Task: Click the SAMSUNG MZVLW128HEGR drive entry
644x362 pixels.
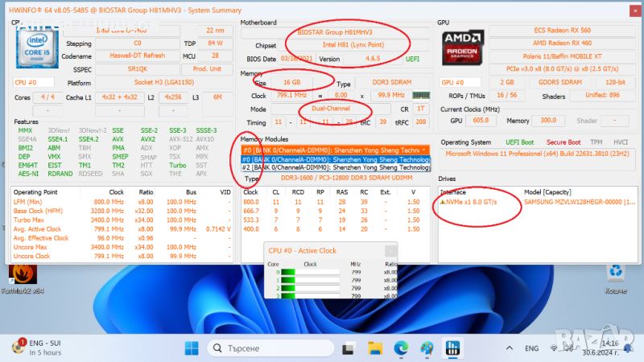Action: (x=580, y=202)
